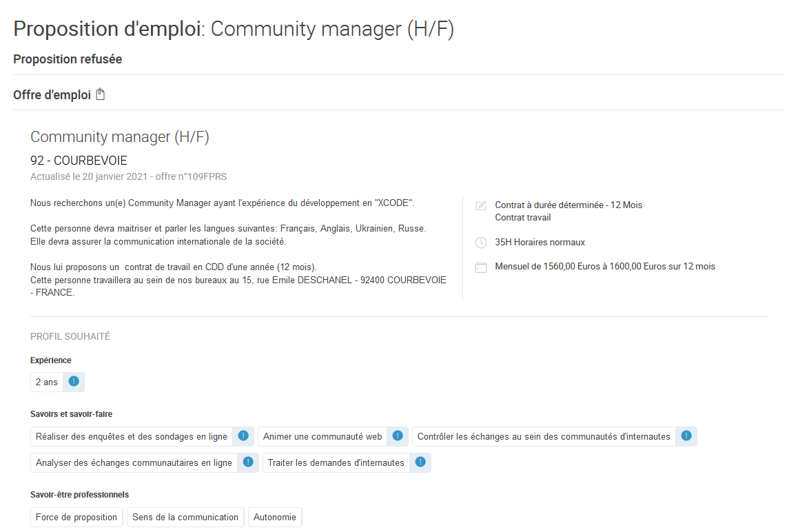Screen dimensions: 789x532
Task: Select the Force de proposition tag
Action: [76, 517]
